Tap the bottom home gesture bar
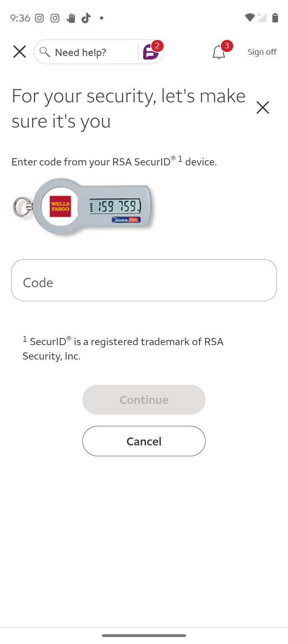288x644 pixels. coord(144,635)
